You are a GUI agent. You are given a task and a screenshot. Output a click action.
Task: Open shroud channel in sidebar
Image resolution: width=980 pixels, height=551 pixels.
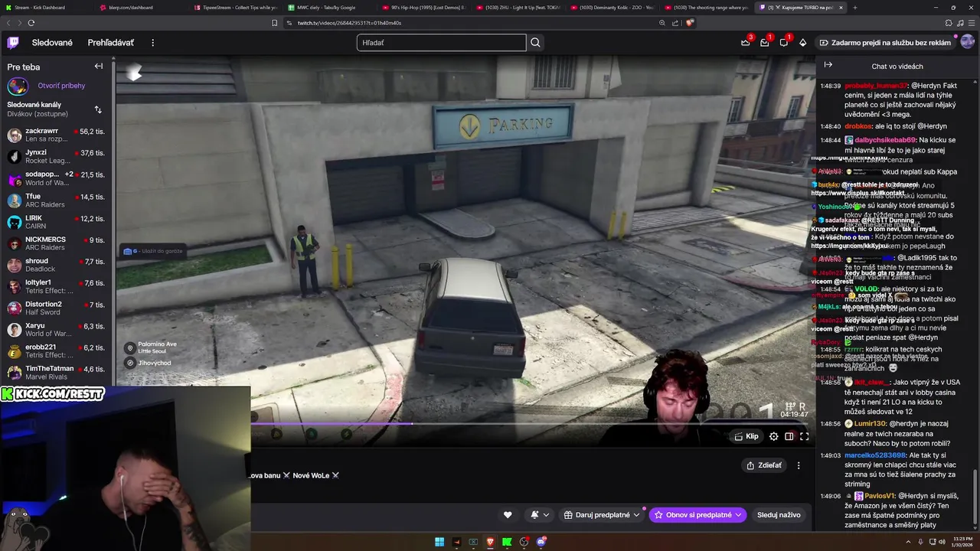[57, 265]
